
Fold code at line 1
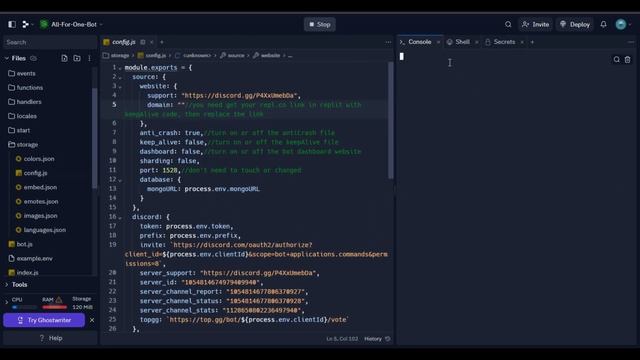pos(120,68)
